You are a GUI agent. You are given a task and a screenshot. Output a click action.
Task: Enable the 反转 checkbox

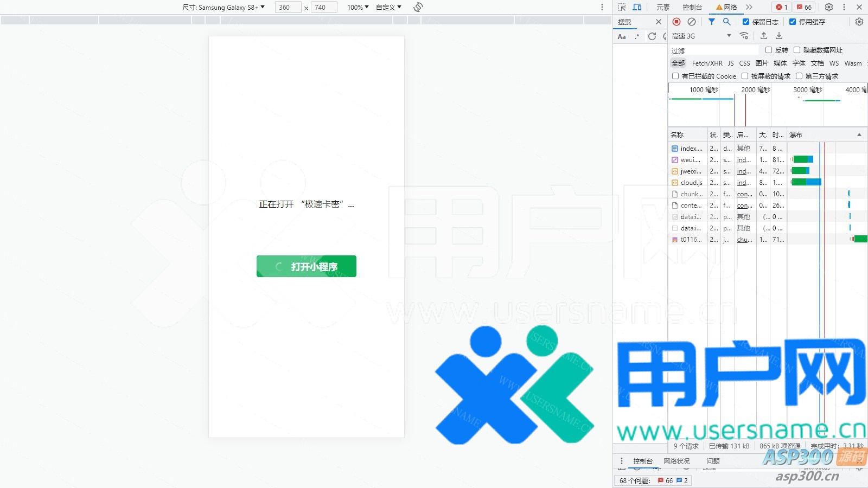pyautogui.click(x=769, y=50)
